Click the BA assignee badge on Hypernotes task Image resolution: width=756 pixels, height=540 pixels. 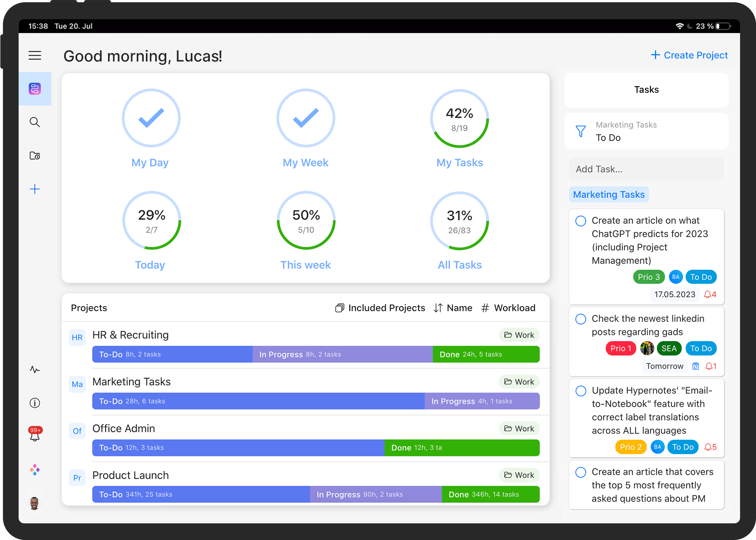tap(658, 447)
